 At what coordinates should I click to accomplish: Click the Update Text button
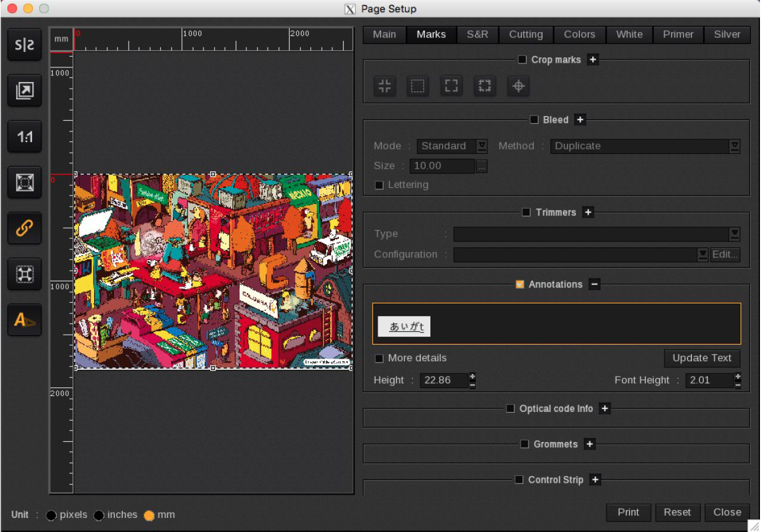[701, 358]
